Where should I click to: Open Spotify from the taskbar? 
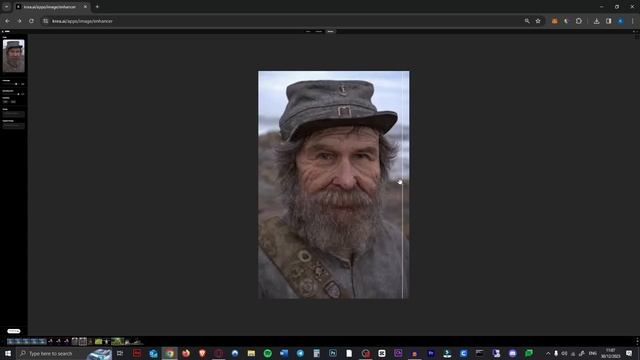(267, 353)
